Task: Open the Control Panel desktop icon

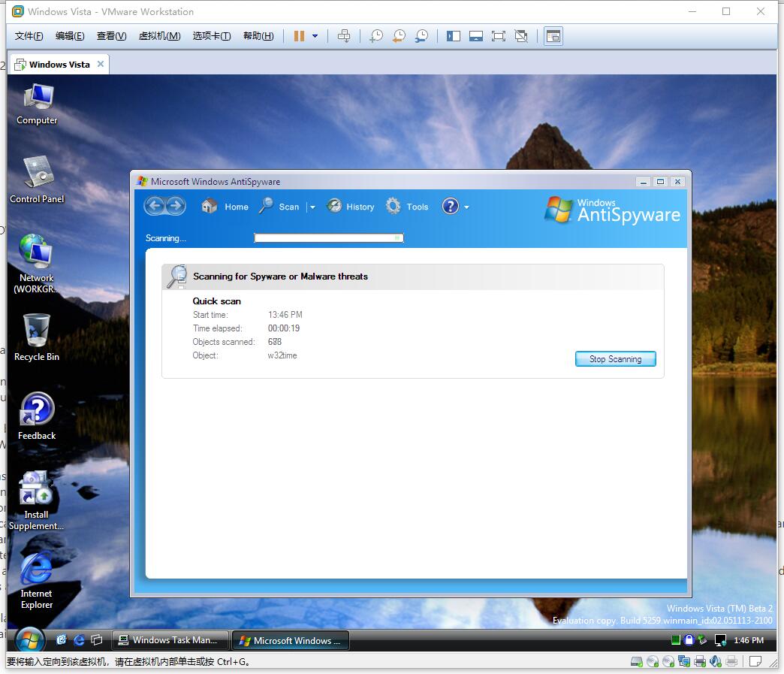Action: click(x=37, y=179)
